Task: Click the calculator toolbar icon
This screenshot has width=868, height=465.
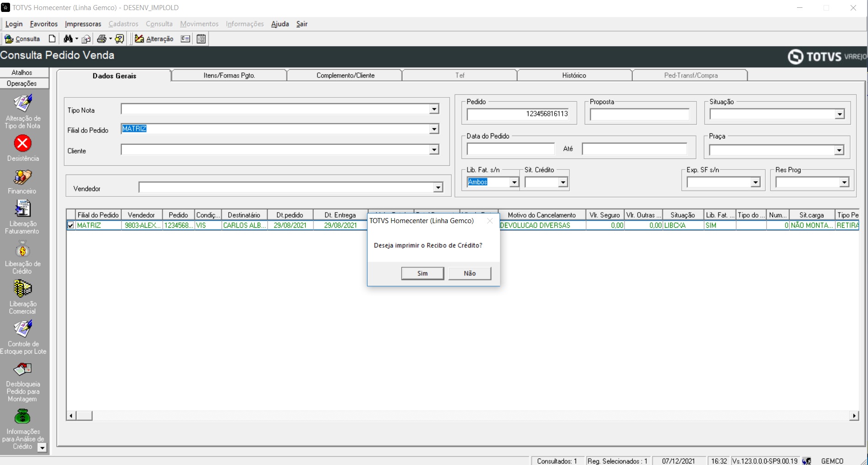Action: [x=201, y=39]
